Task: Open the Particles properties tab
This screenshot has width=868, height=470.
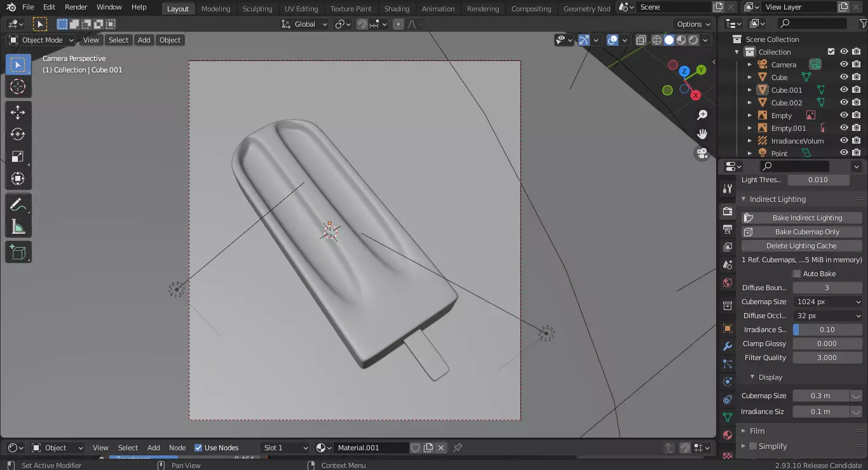Action: pyautogui.click(x=728, y=364)
